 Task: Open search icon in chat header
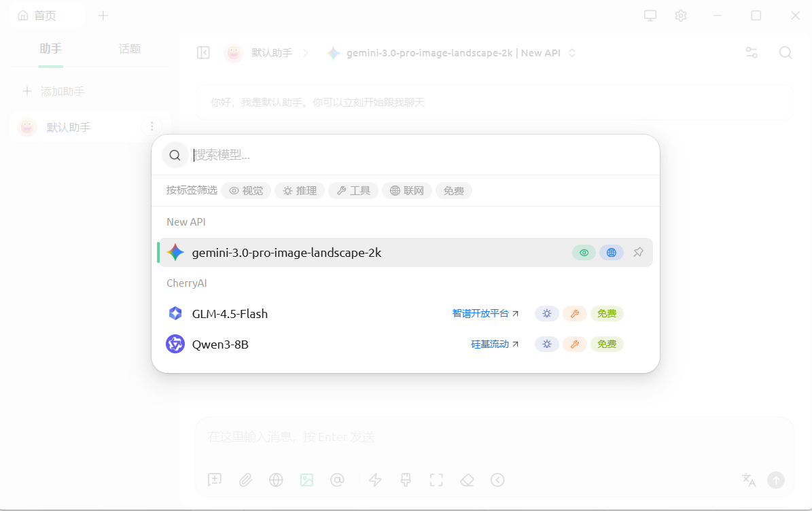click(785, 52)
